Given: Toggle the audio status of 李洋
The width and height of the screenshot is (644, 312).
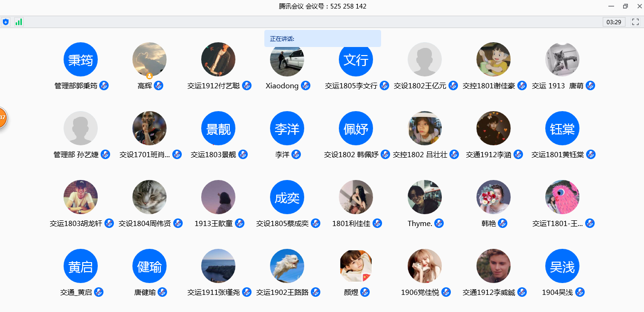Looking at the screenshot, I should pos(297,154).
